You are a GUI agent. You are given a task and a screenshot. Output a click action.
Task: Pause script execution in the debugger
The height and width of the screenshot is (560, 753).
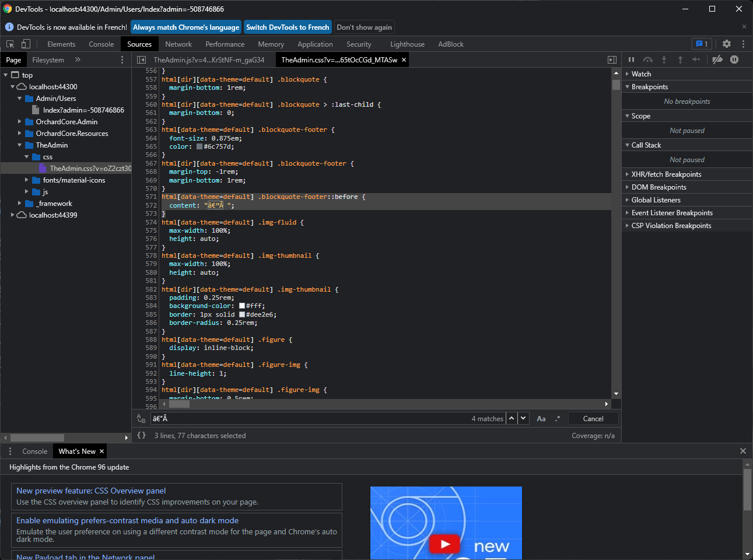(632, 59)
